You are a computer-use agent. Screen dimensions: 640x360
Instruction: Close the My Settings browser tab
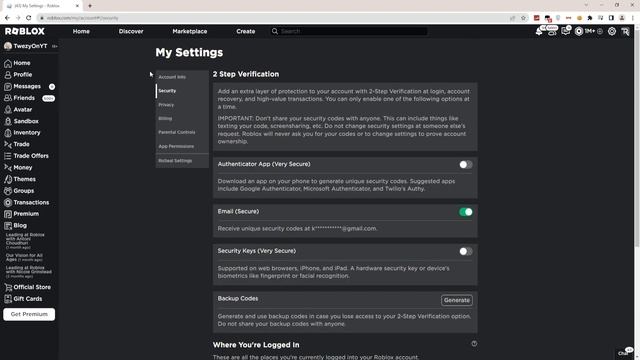pyautogui.click(x=77, y=6)
